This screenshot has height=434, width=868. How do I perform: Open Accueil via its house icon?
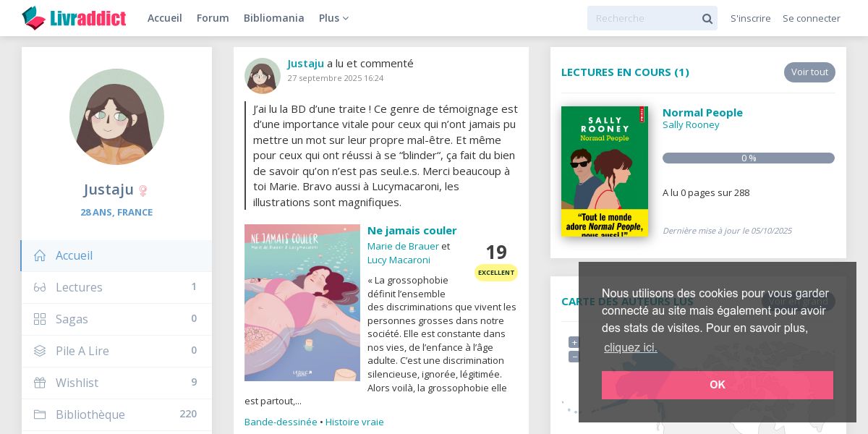coord(40,255)
